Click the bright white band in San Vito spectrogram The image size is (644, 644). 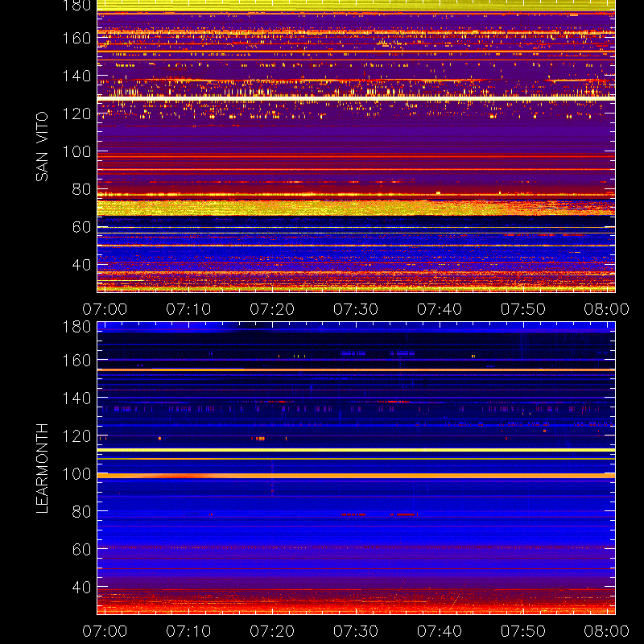(356, 98)
